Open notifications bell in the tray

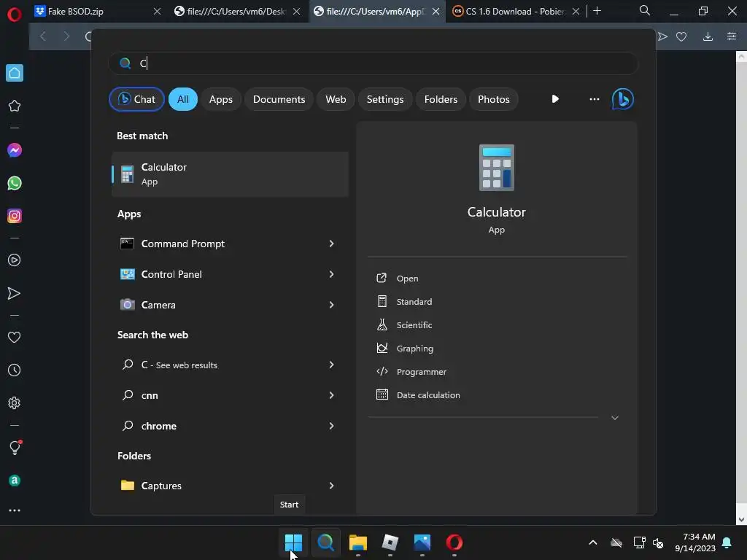tap(727, 542)
